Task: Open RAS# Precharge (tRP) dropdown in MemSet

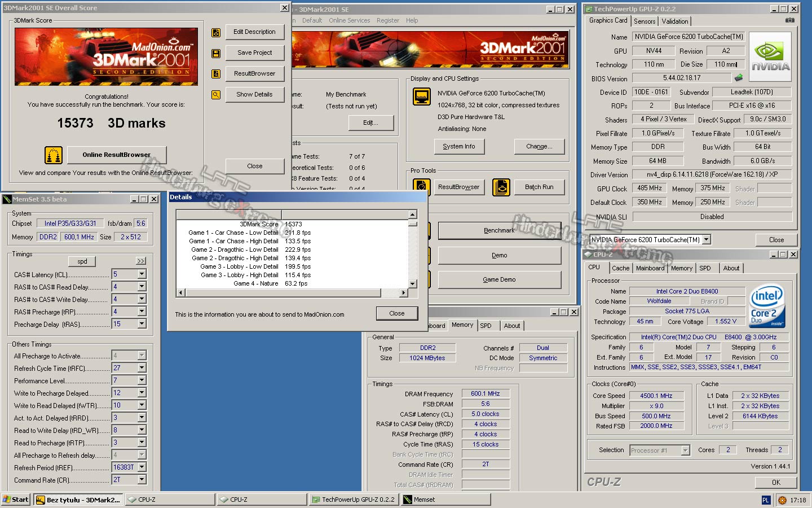Action: (x=142, y=312)
